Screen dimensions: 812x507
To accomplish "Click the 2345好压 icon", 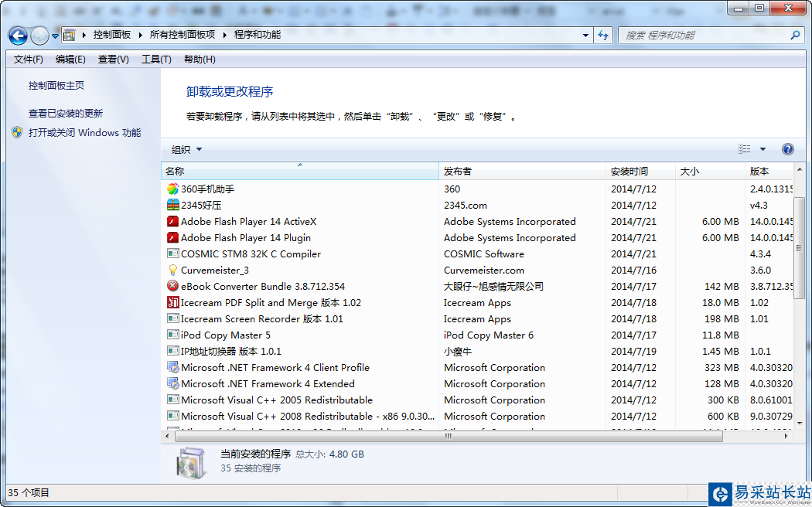I will (173, 206).
